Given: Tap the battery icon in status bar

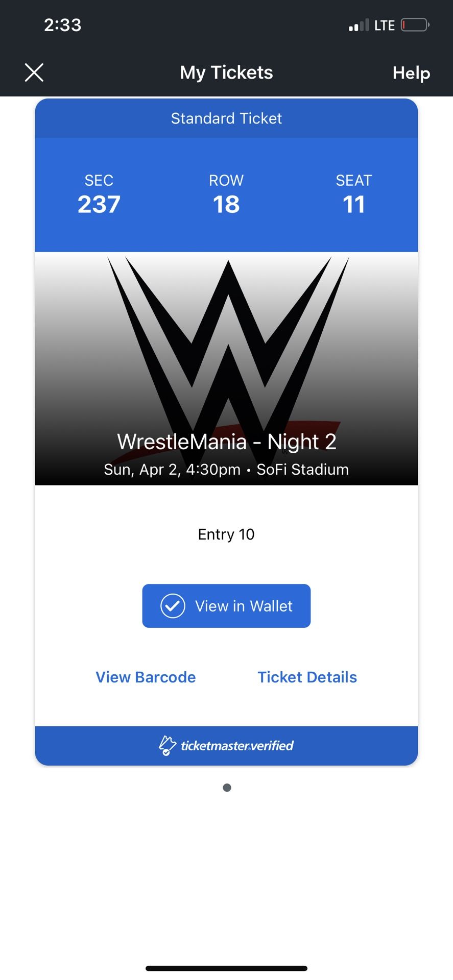Looking at the screenshot, I should pos(415,24).
